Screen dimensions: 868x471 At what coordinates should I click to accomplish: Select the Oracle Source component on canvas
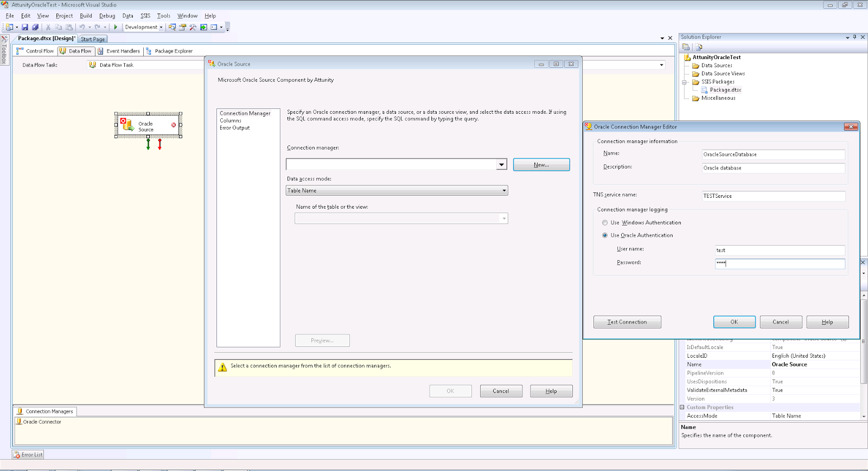click(x=148, y=125)
